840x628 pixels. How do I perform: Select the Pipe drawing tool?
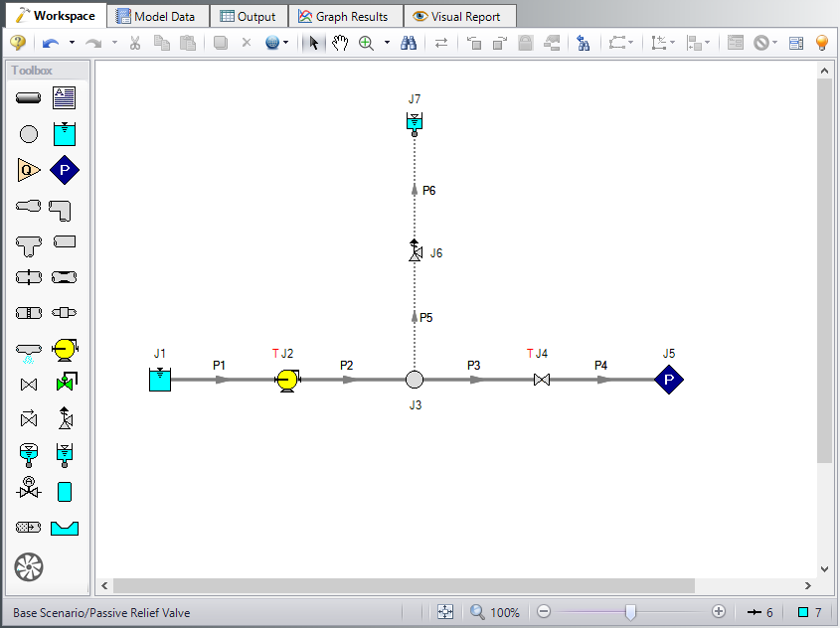click(x=28, y=97)
